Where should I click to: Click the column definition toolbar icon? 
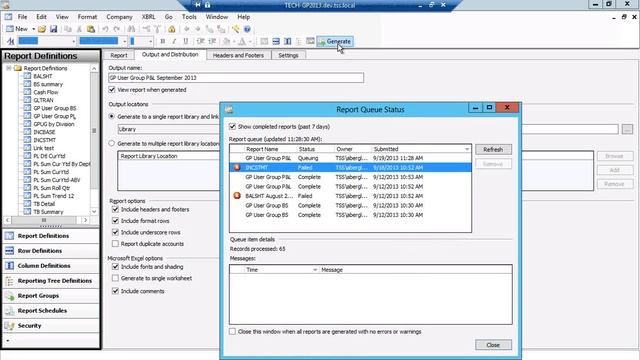click(288, 41)
